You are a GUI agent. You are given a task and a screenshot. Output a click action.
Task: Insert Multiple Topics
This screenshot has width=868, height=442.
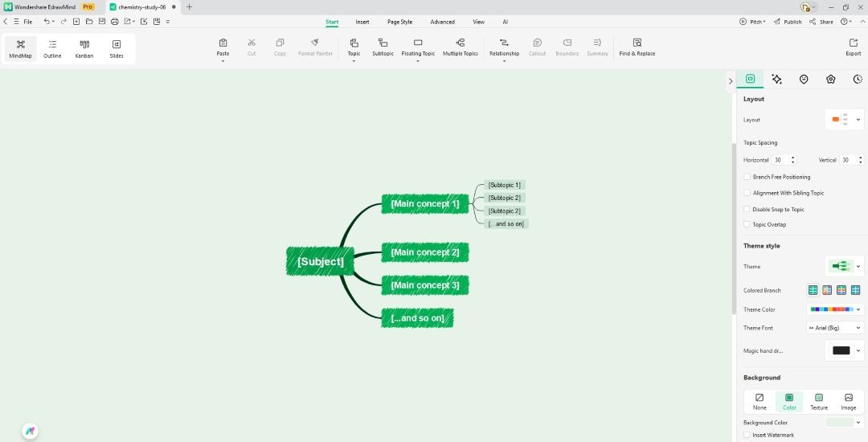pyautogui.click(x=460, y=47)
